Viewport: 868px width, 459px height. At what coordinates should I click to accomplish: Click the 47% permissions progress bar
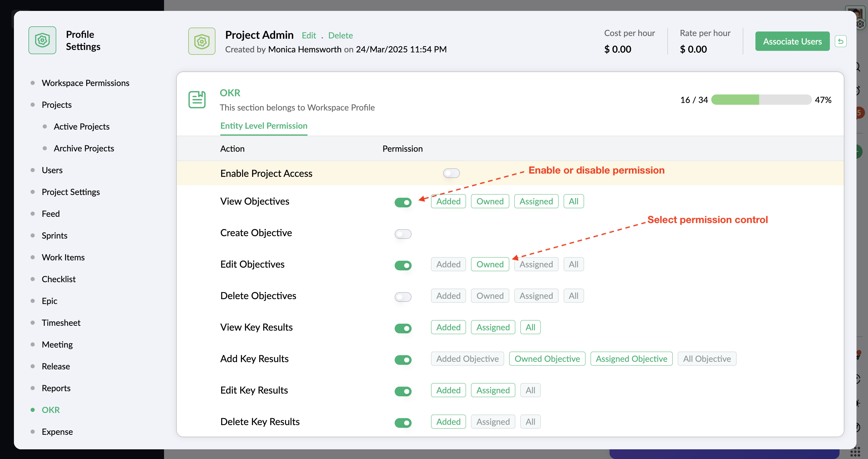tap(761, 100)
